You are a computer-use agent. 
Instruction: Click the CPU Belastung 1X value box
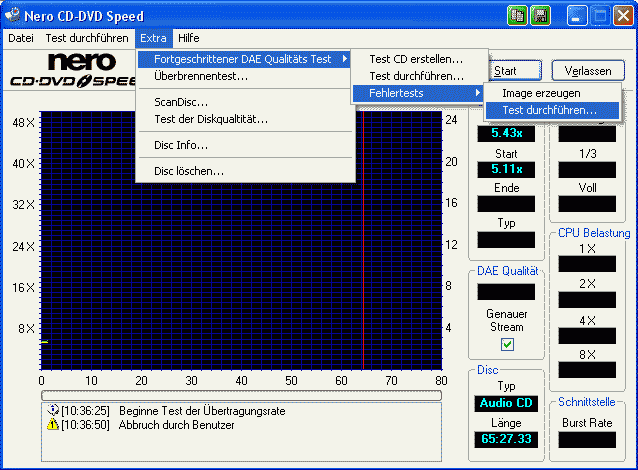pos(587,264)
